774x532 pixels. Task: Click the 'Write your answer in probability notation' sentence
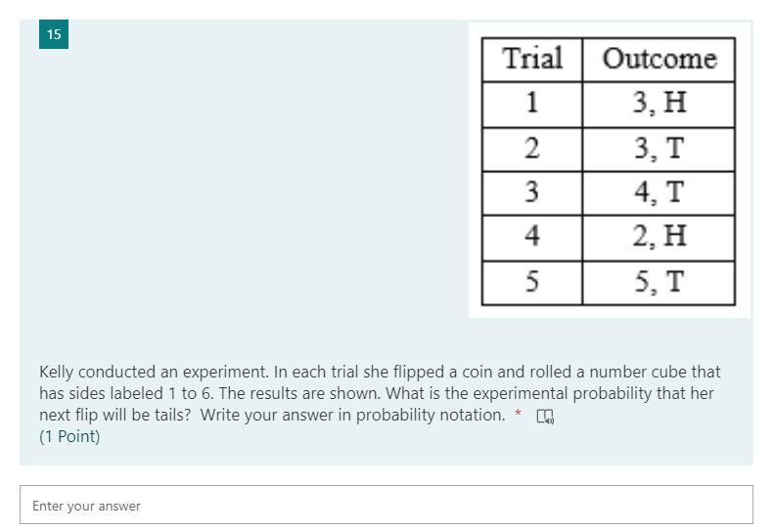[352, 415]
